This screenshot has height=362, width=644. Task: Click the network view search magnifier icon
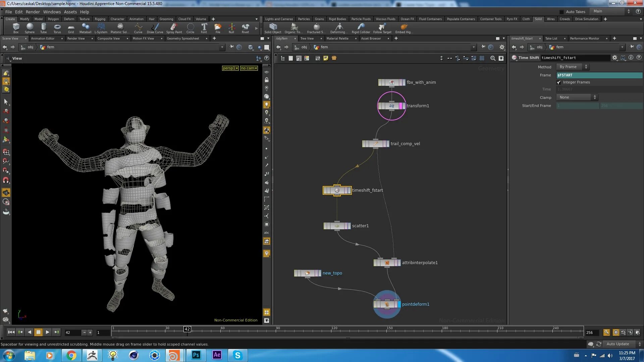click(x=493, y=58)
